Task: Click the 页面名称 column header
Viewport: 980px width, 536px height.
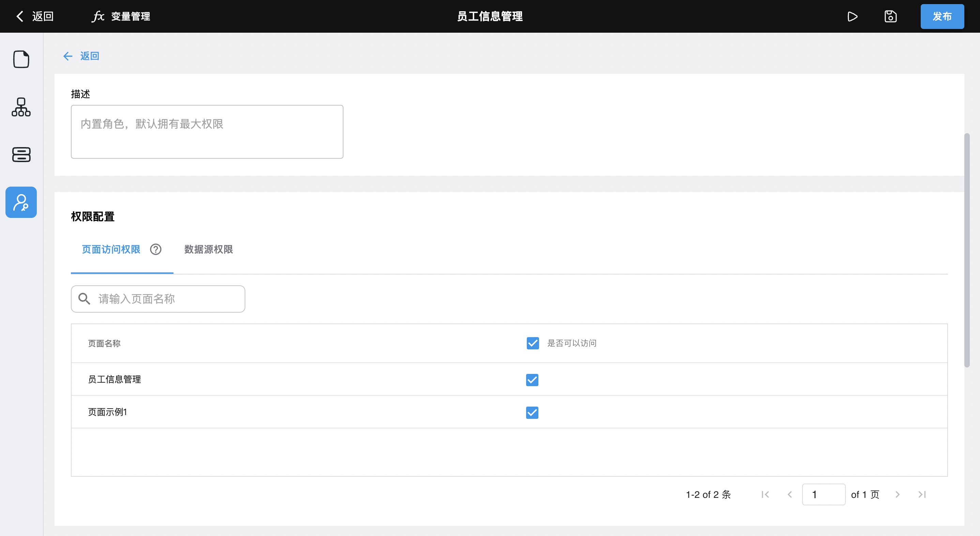Action: [104, 343]
